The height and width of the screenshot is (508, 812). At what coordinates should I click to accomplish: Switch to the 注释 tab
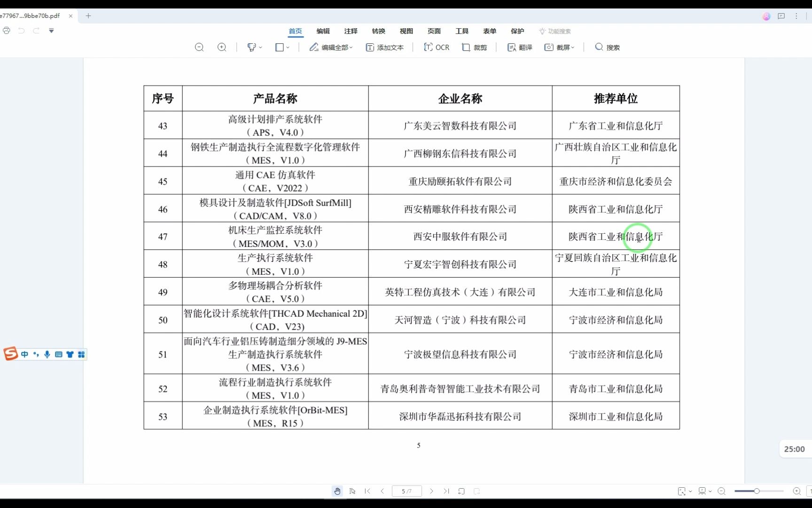[x=351, y=31]
